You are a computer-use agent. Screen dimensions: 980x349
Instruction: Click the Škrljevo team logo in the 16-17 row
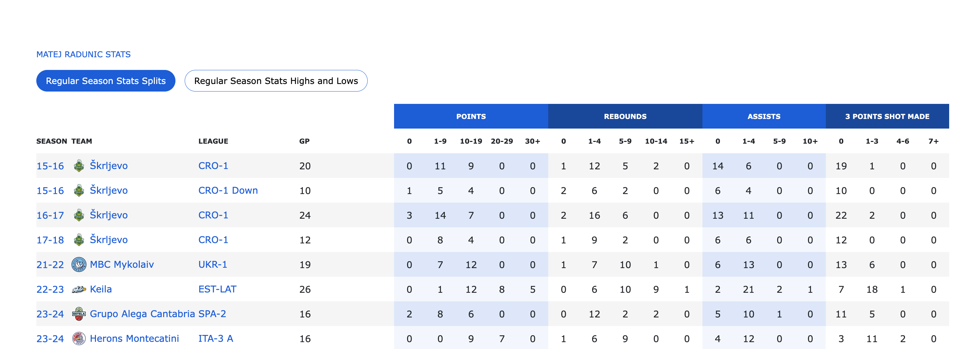[x=79, y=215]
